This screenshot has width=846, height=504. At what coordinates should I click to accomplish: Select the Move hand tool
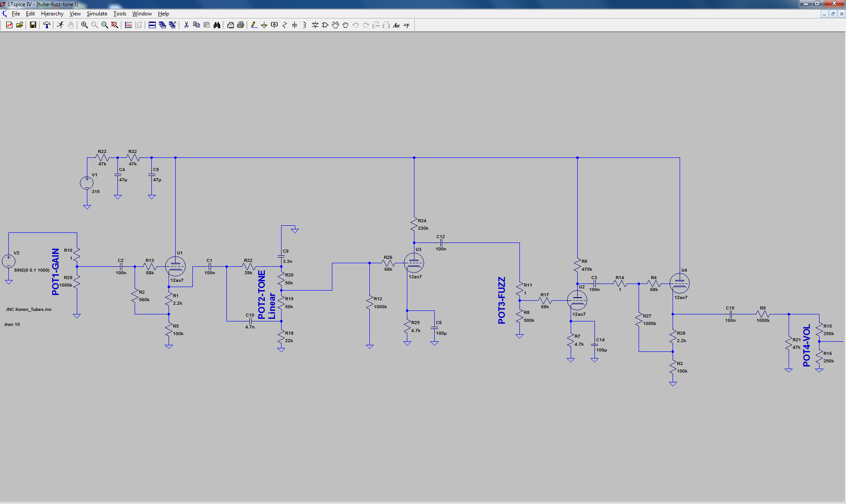coord(335,25)
